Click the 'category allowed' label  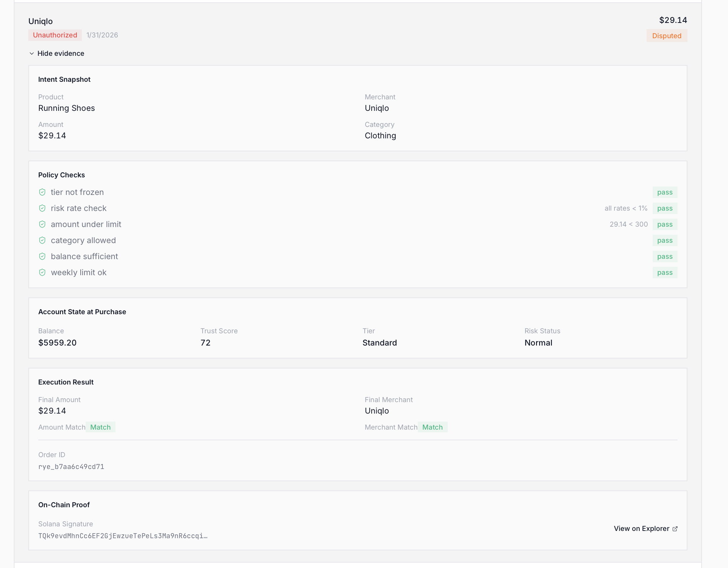pyautogui.click(x=83, y=240)
